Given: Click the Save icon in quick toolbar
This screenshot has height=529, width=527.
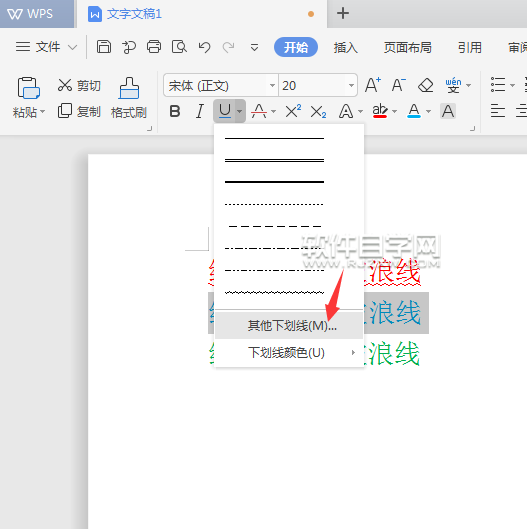Looking at the screenshot, I should pos(104,47).
